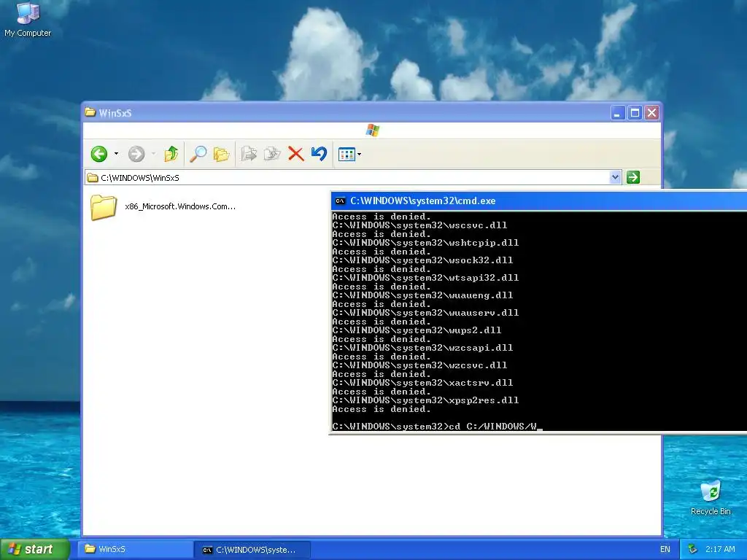Go up one folder level

click(x=171, y=154)
